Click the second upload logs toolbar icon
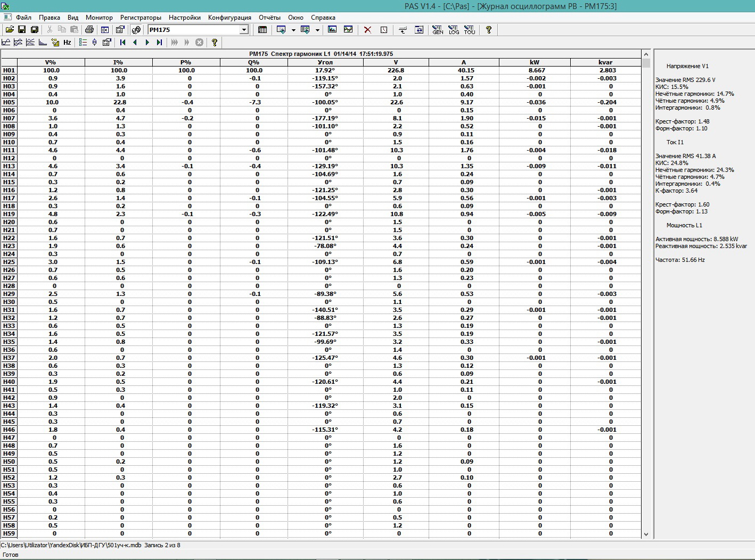The height and width of the screenshot is (560, 755). tap(306, 30)
